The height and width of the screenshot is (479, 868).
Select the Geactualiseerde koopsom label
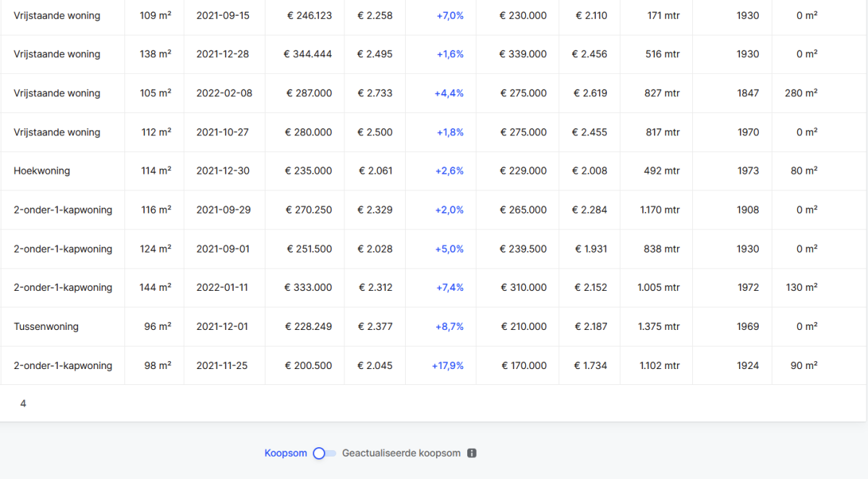pyautogui.click(x=401, y=454)
